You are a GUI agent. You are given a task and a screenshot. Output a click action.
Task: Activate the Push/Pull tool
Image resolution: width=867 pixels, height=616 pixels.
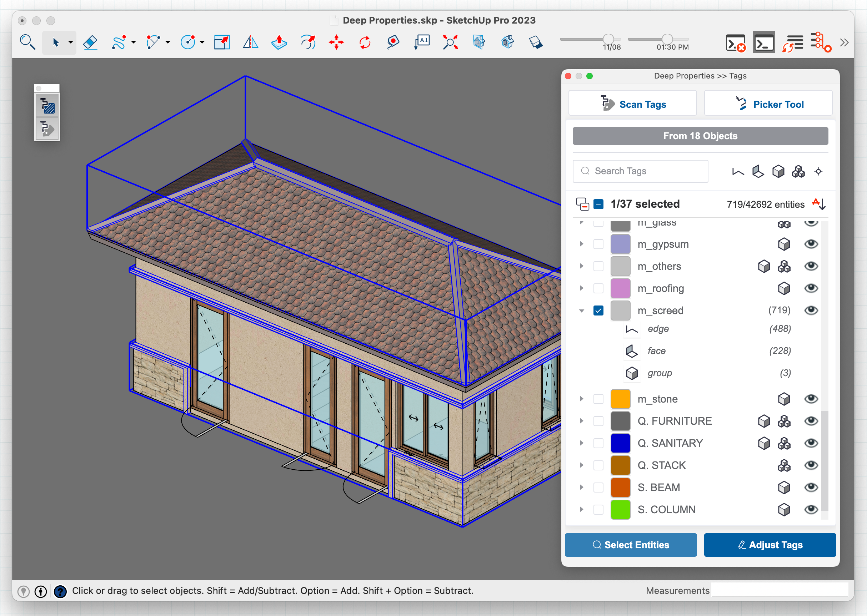click(279, 42)
